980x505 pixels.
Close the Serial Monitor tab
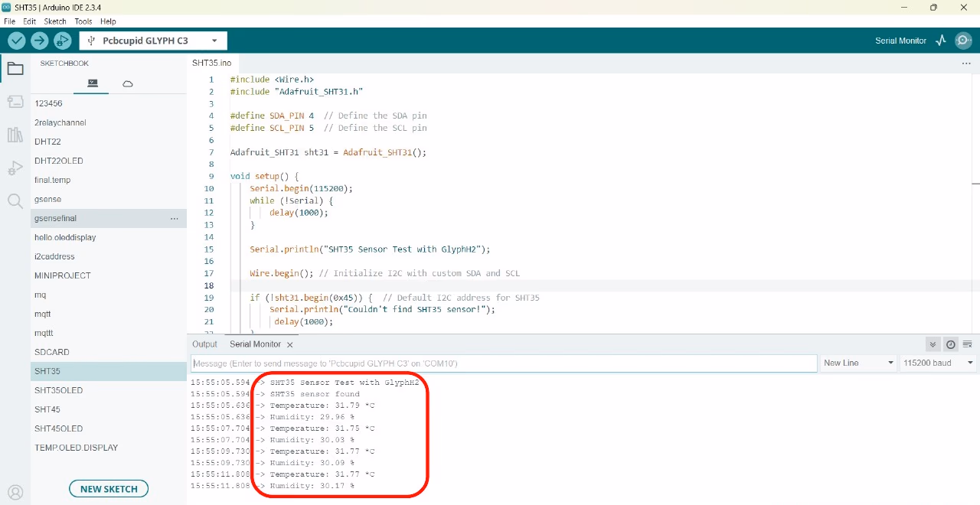(290, 345)
